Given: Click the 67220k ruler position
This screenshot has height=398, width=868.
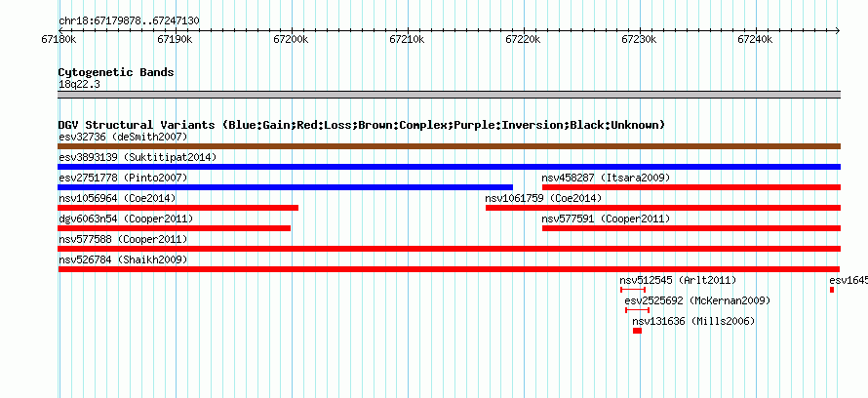Looking at the screenshot, I should coord(523,39).
